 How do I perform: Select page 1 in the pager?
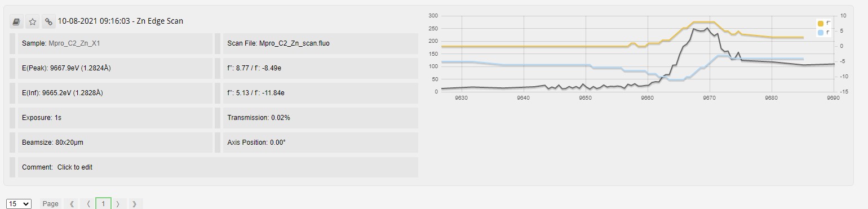tap(103, 204)
